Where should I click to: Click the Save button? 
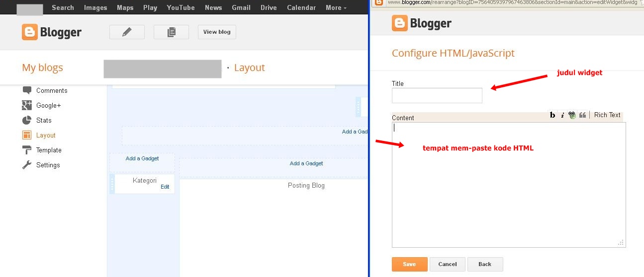[410, 264]
